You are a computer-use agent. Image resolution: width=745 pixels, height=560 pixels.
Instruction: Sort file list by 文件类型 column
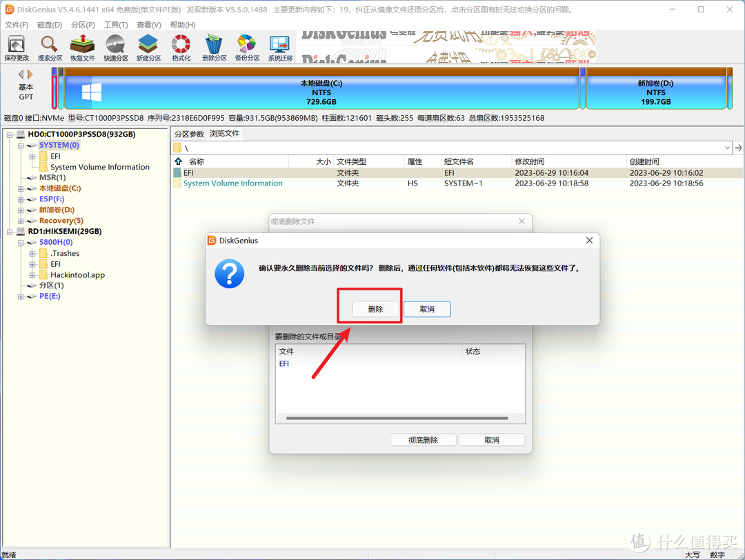pyautogui.click(x=368, y=161)
